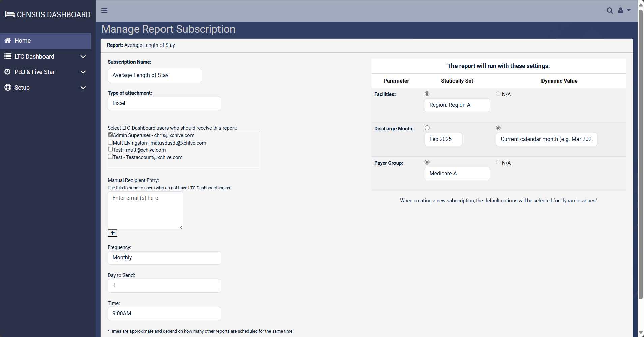Click the Census Dashboard bed logo

point(10,14)
